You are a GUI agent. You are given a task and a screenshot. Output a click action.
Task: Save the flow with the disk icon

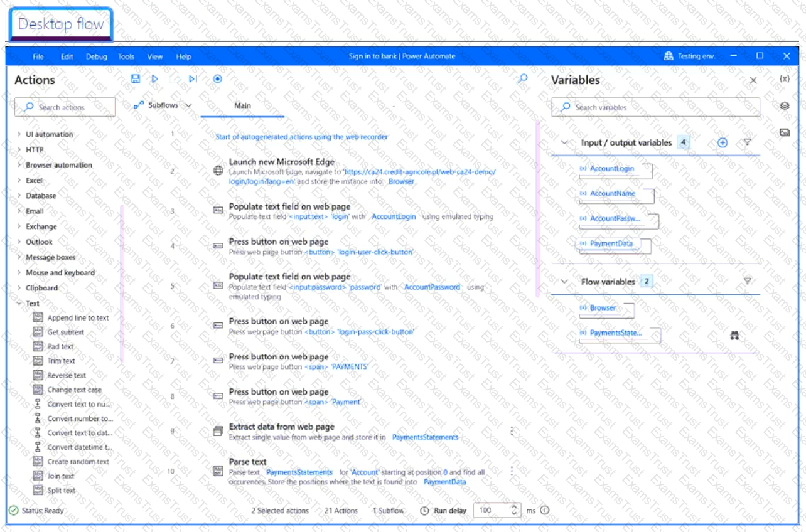[x=135, y=79]
